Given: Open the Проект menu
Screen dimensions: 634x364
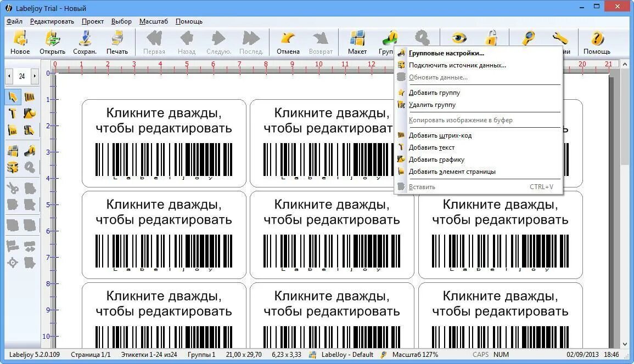Looking at the screenshot, I should [x=93, y=21].
